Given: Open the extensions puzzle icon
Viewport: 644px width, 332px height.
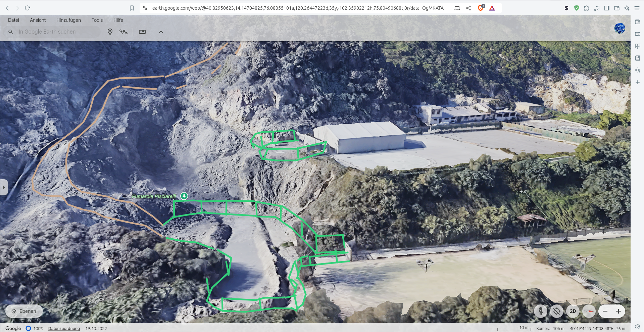Looking at the screenshot, I should tap(587, 8).
